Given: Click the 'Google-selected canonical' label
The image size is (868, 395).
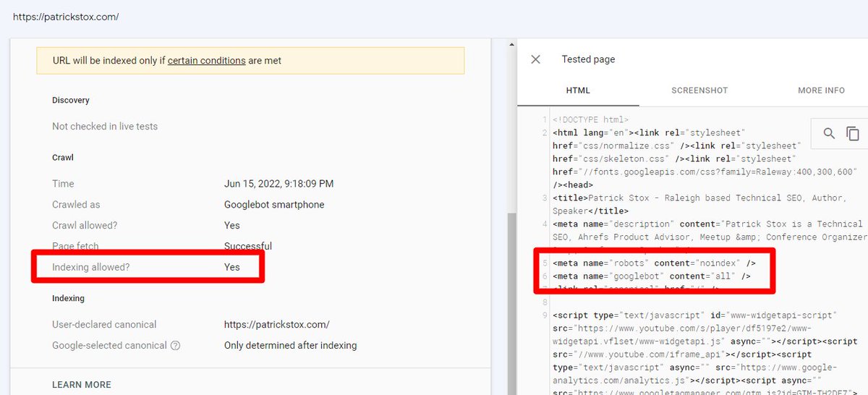Looking at the screenshot, I should tap(109, 346).
